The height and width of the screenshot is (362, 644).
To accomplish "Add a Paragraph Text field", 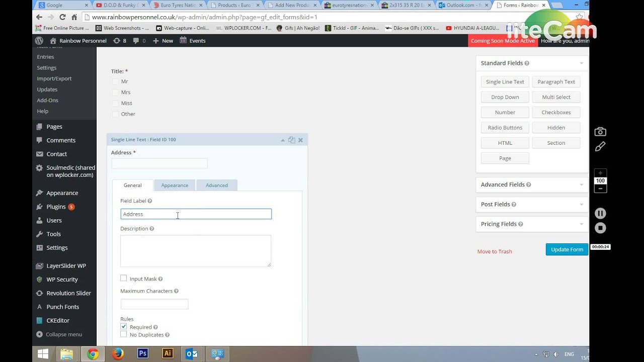I will click(x=556, y=82).
